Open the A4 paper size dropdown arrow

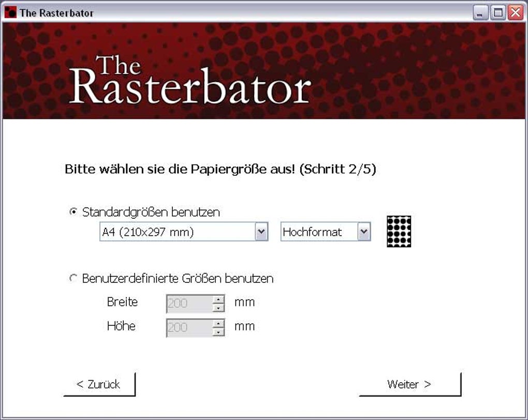point(261,232)
